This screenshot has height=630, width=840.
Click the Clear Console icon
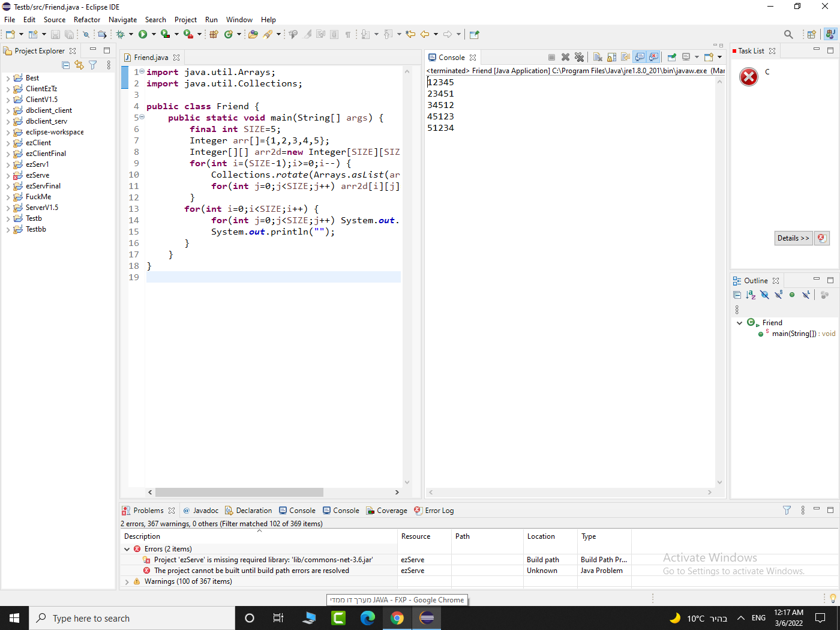(x=598, y=57)
